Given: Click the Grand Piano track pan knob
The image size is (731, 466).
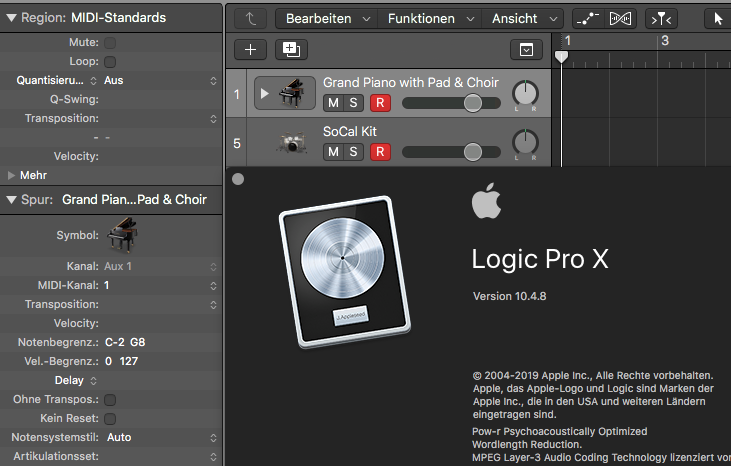Looking at the screenshot, I should 525,94.
